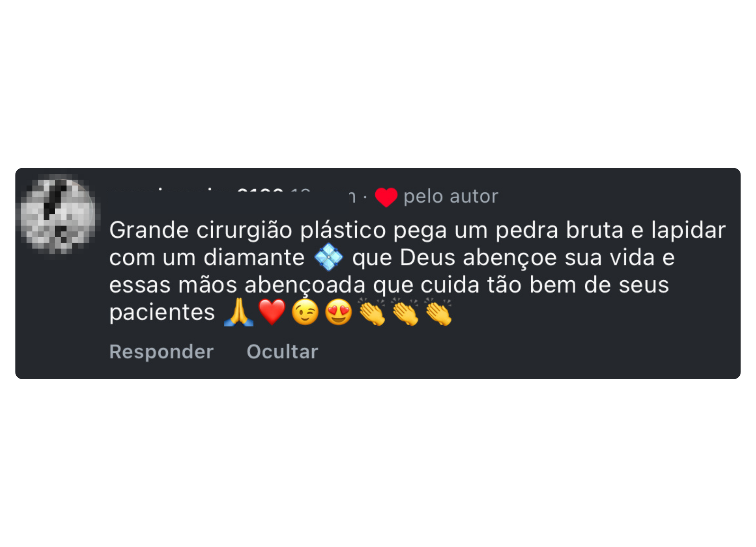Click the heart-eyes face emoji

pos(339,312)
